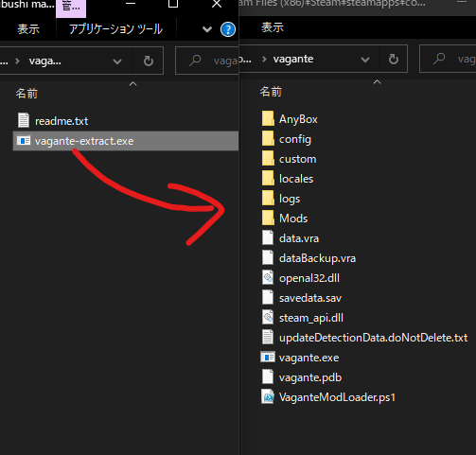Screen dimensions: 476x455
Task: Select the dataBackup.vra file name
Action: (317, 258)
